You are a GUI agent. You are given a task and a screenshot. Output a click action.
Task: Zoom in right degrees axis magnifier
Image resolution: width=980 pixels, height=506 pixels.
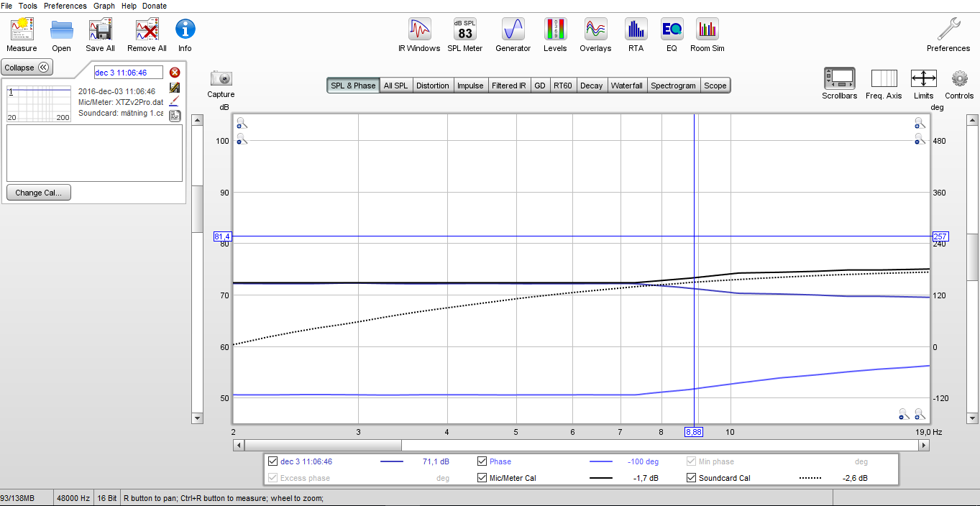(x=920, y=123)
